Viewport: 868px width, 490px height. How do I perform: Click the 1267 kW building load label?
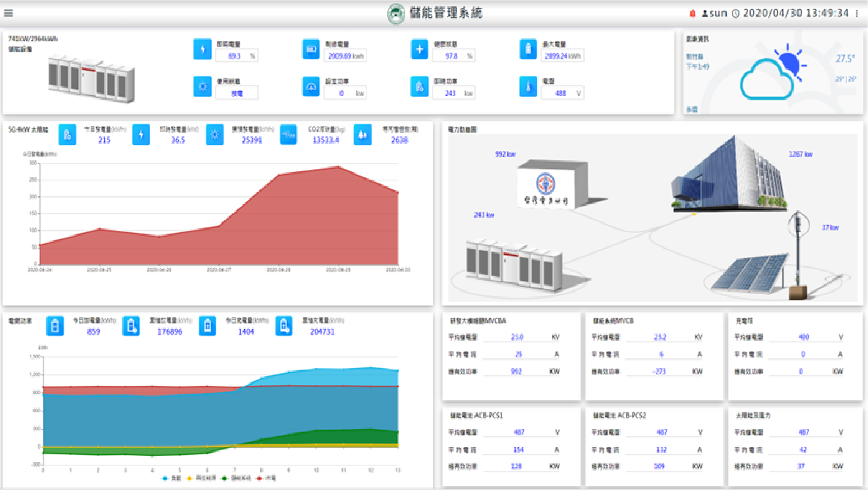(800, 154)
